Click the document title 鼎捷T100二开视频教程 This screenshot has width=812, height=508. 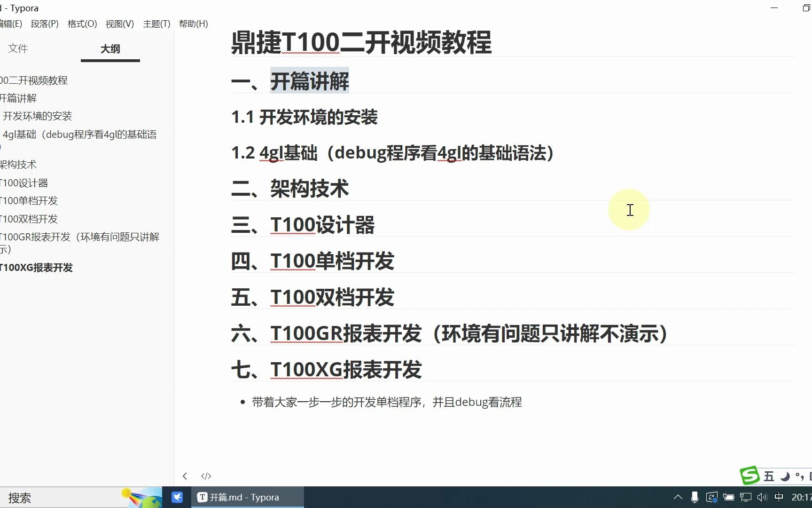[x=361, y=42]
